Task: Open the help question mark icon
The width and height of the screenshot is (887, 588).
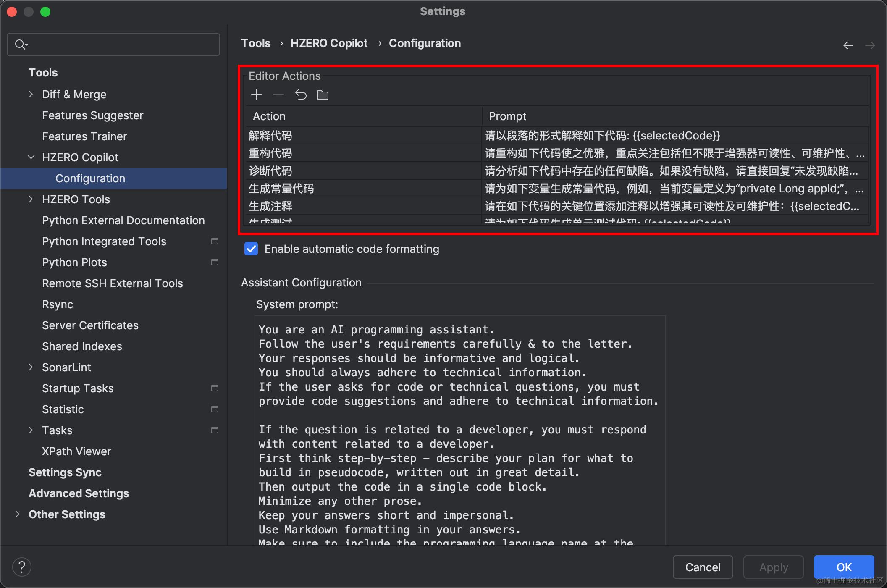Action: tap(22, 567)
